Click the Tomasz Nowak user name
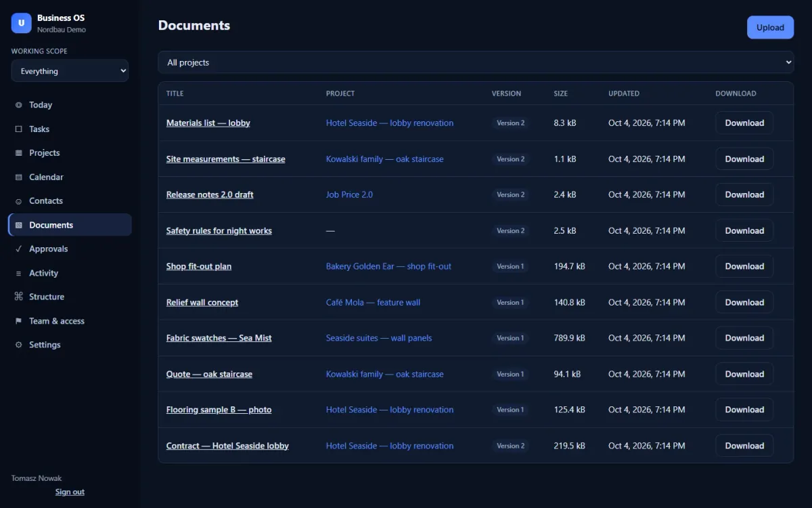The width and height of the screenshot is (812, 508). click(x=37, y=478)
